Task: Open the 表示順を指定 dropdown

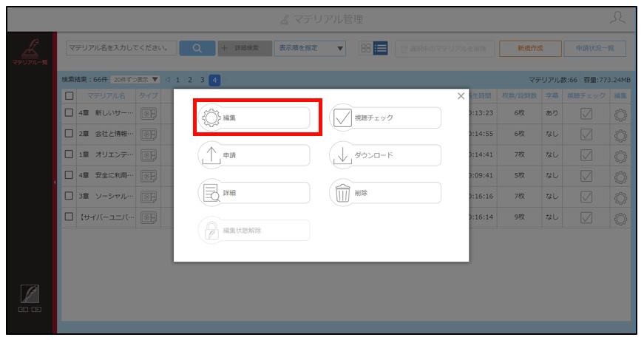Action: (x=310, y=48)
